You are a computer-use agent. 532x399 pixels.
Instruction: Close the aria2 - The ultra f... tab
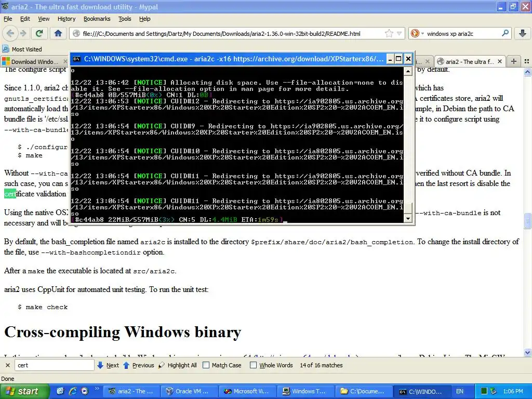tap(499, 61)
